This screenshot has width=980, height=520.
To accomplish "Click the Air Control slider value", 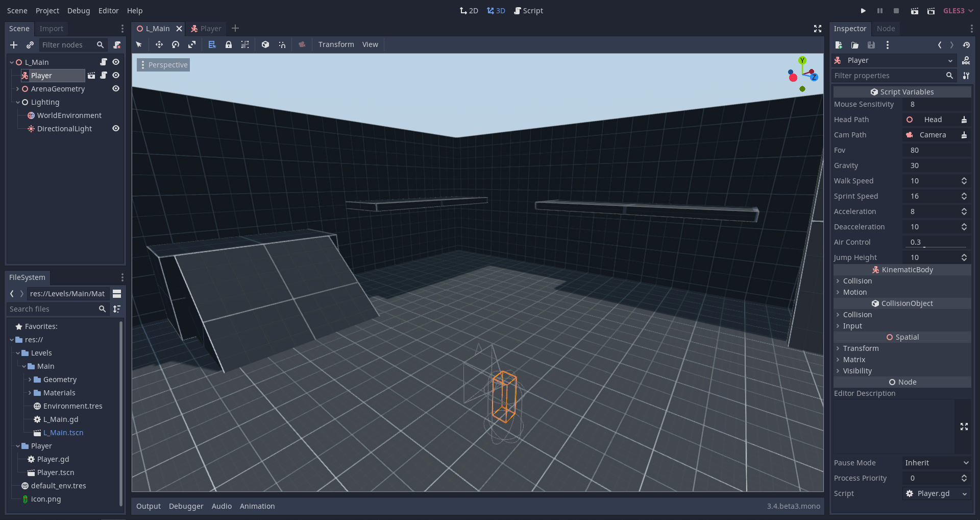I will tap(937, 242).
